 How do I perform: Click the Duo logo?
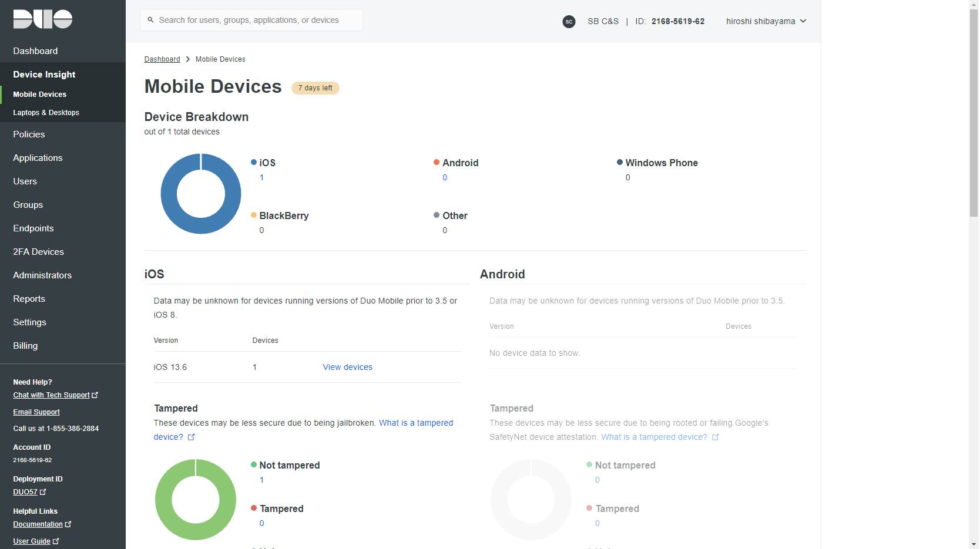pyautogui.click(x=43, y=19)
